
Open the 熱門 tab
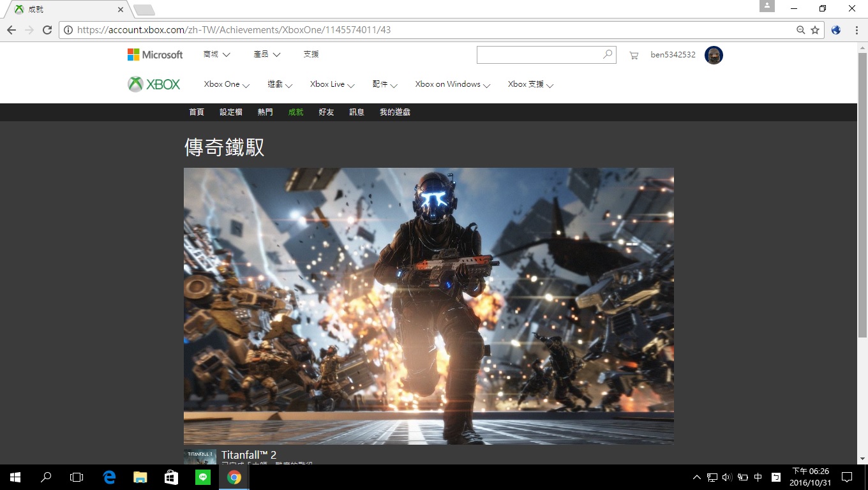point(266,112)
